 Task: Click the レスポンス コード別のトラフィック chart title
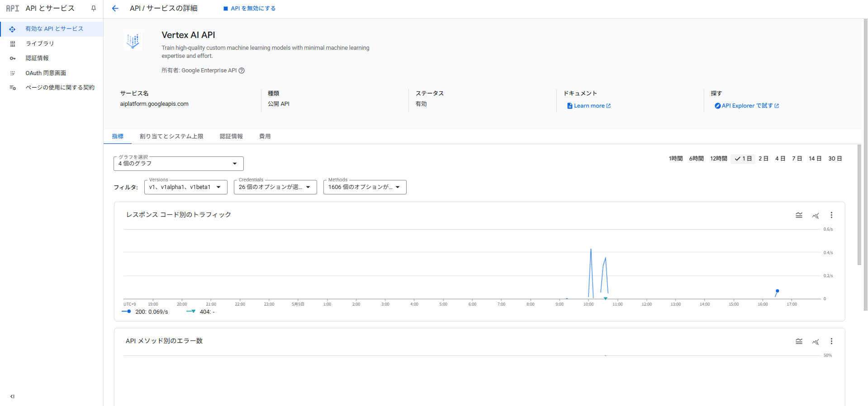tap(179, 215)
